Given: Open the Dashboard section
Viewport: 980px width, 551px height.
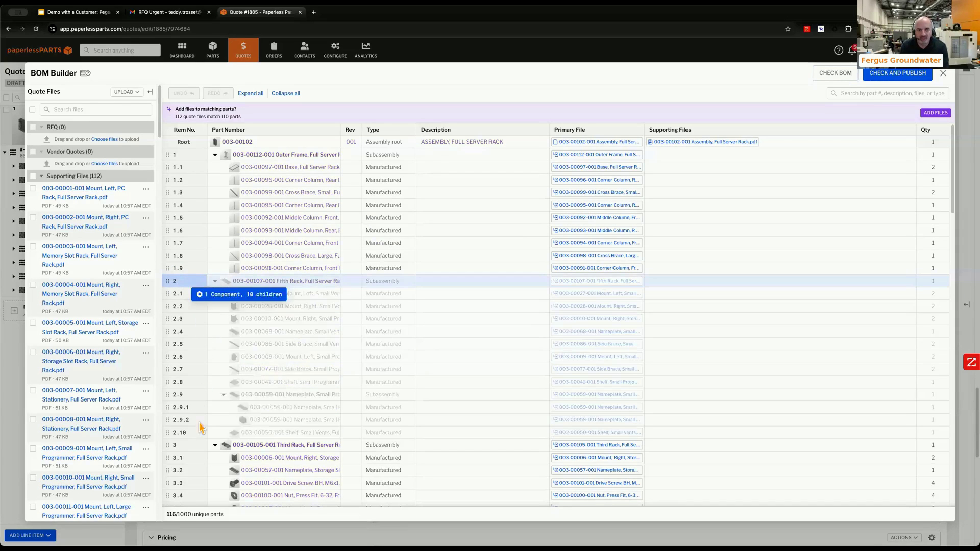Looking at the screenshot, I should click(x=182, y=49).
